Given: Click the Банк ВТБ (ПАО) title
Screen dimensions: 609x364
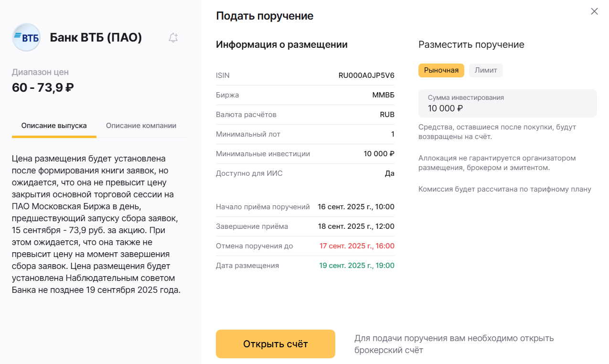Looking at the screenshot, I should tap(96, 38).
